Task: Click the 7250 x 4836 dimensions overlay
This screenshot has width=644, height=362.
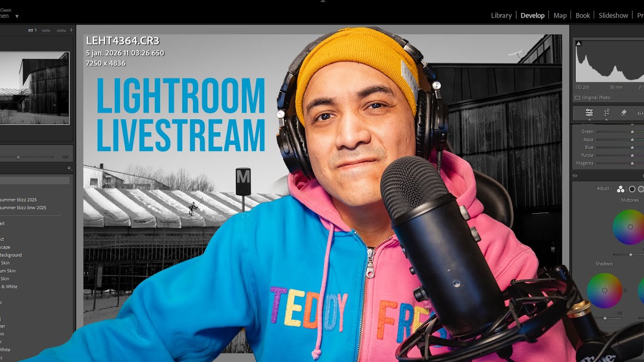Action: [x=106, y=63]
